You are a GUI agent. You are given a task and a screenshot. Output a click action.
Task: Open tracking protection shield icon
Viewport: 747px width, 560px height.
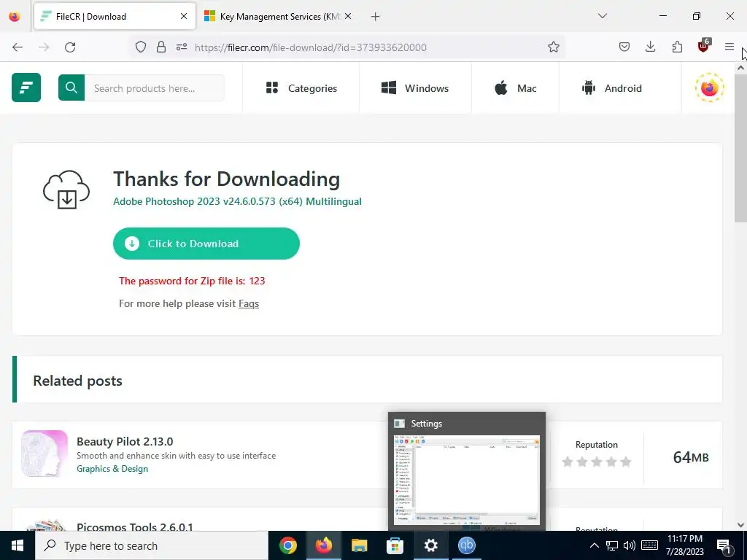[x=141, y=47]
